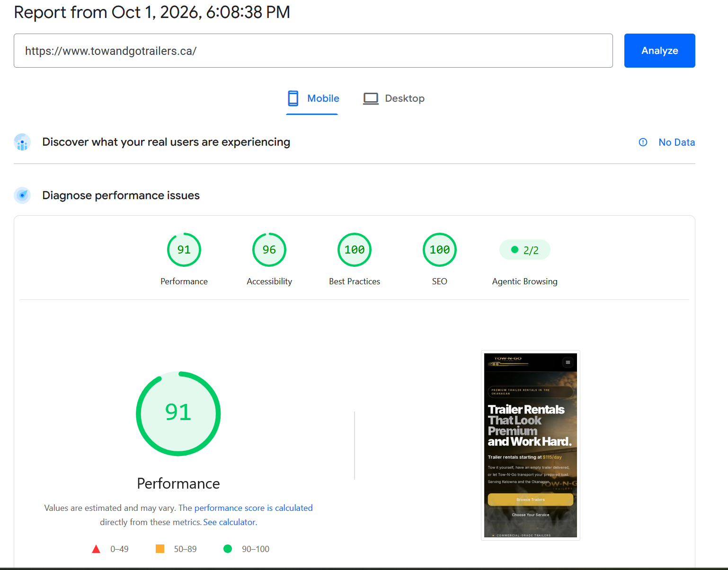Click the SEO label text
The width and height of the screenshot is (728, 570).
(x=440, y=281)
